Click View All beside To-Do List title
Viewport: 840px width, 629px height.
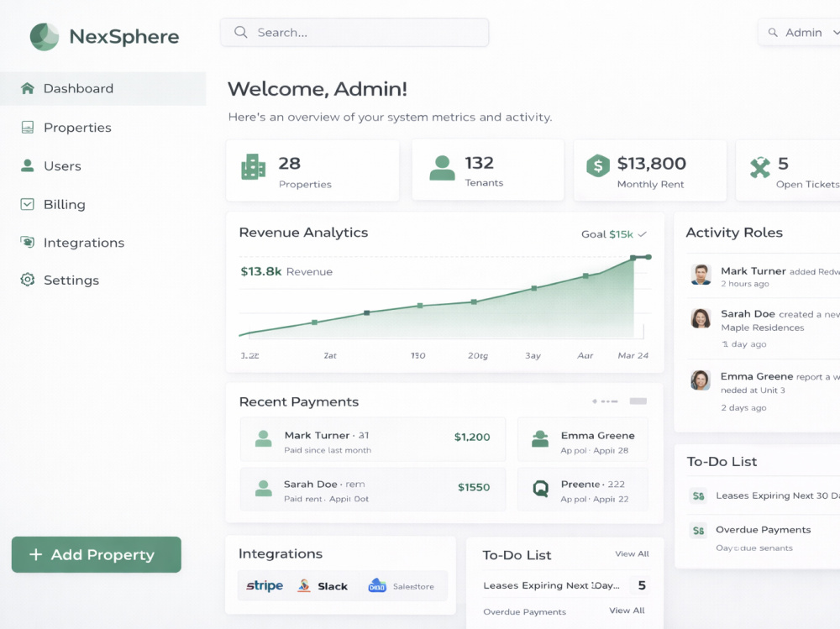tap(632, 553)
